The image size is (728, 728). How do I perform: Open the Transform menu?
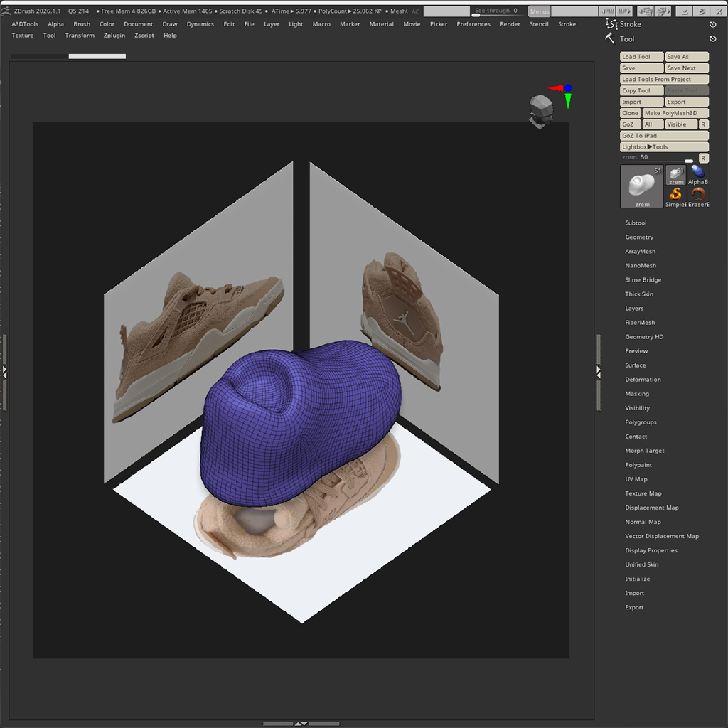point(80,36)
